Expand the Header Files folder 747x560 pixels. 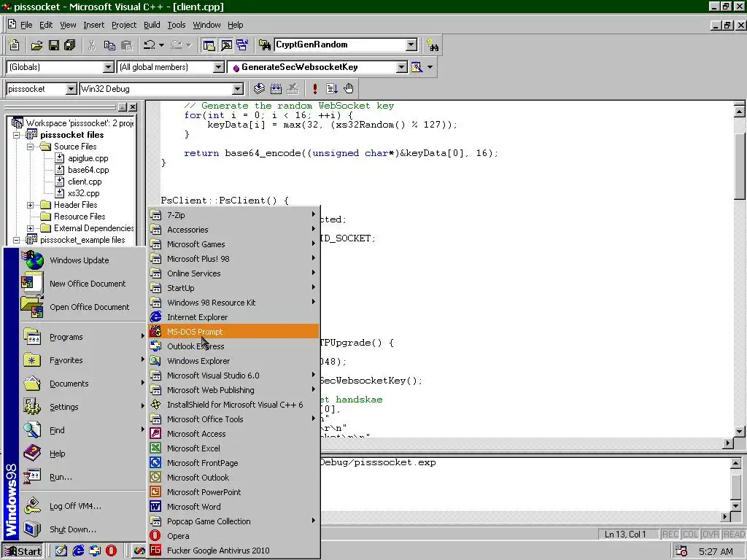(30, 205)
